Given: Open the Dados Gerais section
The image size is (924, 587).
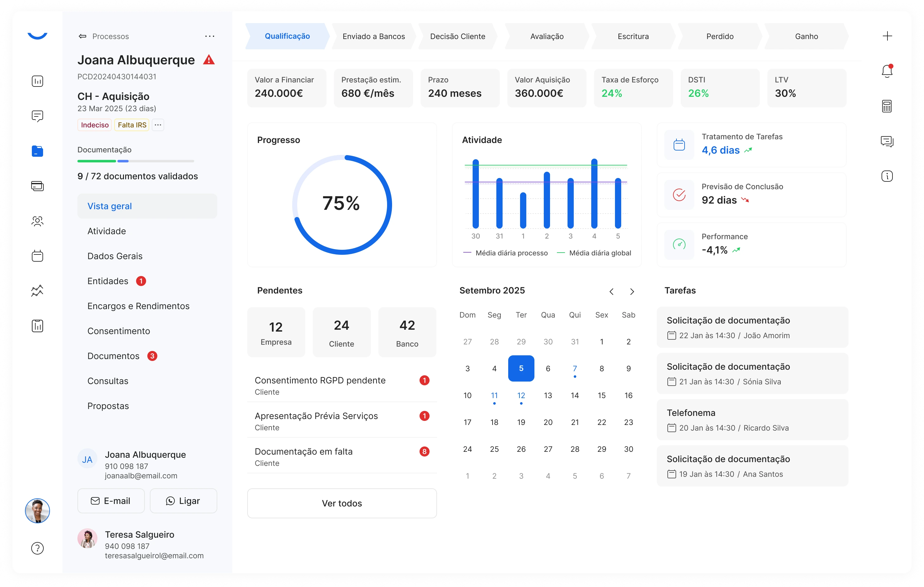Looking at the screenshot, I should coord(115,256).
